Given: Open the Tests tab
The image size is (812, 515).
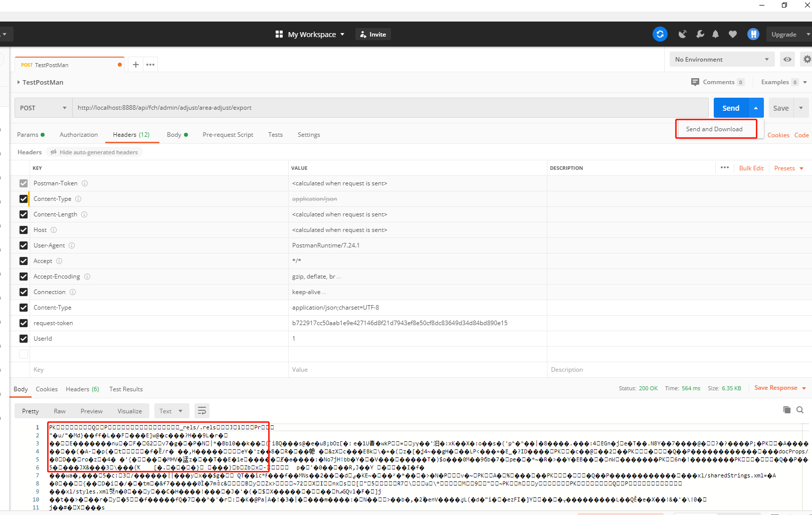Looking at the screenshot, I should pos(275,135).
